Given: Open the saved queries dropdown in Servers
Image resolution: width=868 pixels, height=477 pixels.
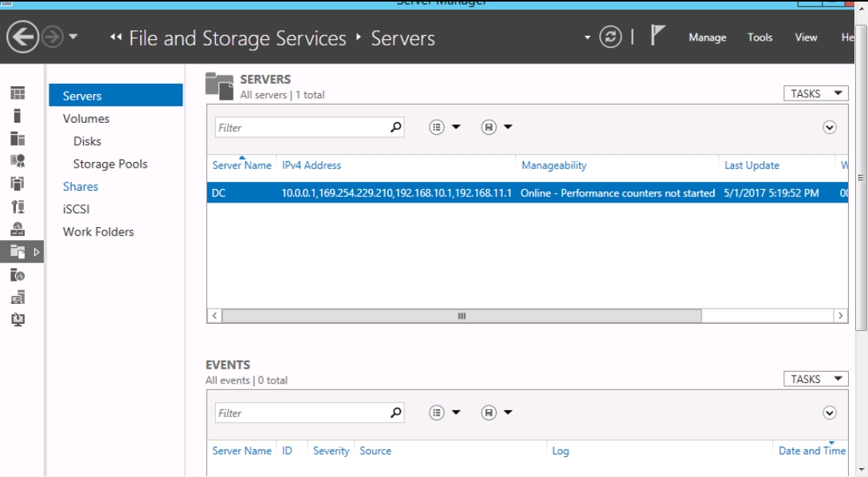Looking at the screenshot, I should 496,128.
